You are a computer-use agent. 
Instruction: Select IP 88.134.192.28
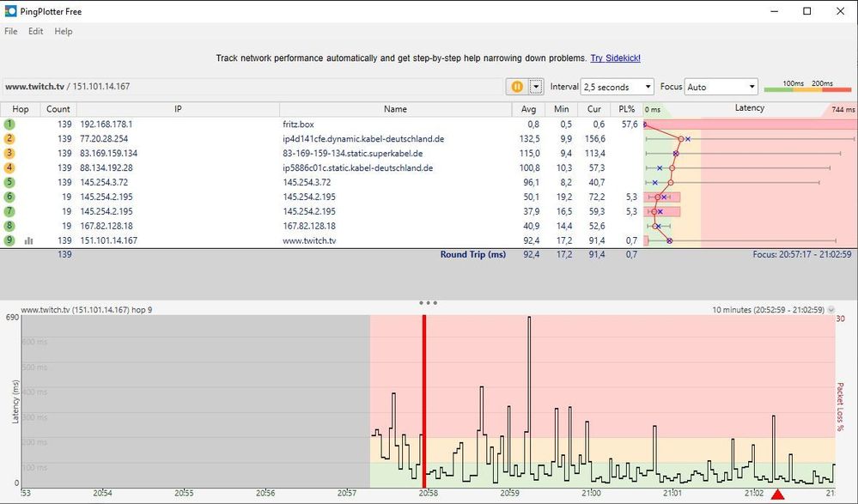click(x=106, y=168)
